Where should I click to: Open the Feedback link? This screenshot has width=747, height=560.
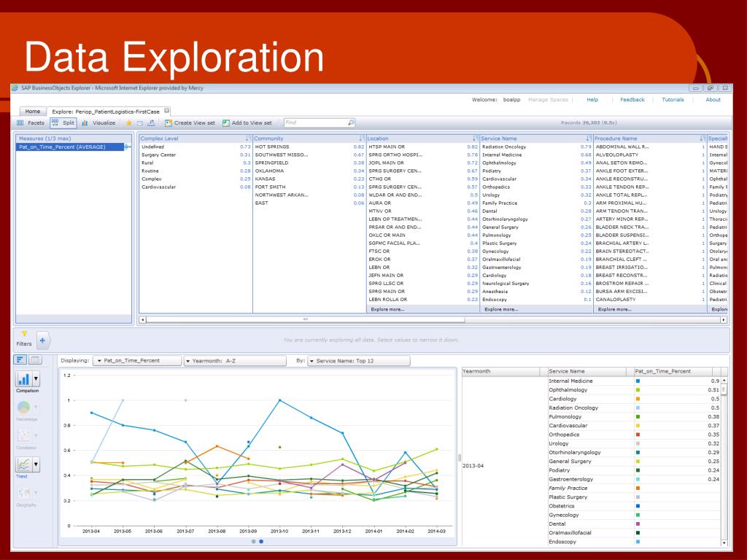pos(632,99)
